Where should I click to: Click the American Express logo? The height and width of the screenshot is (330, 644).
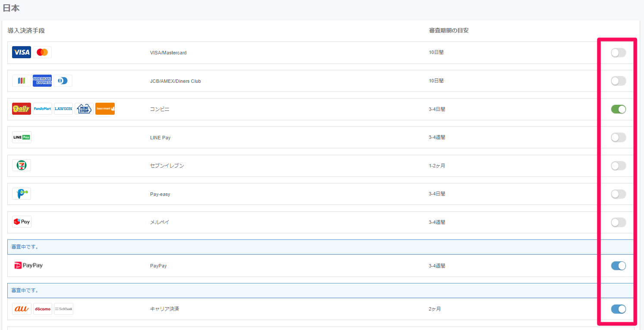[x=42, y=81]
